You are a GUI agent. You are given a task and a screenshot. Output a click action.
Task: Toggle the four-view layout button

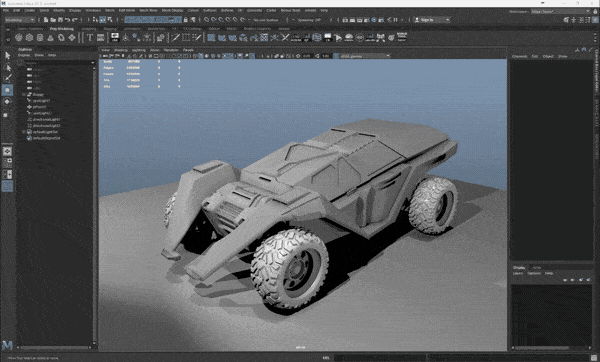pyautogui.click(x=7, y=163)
